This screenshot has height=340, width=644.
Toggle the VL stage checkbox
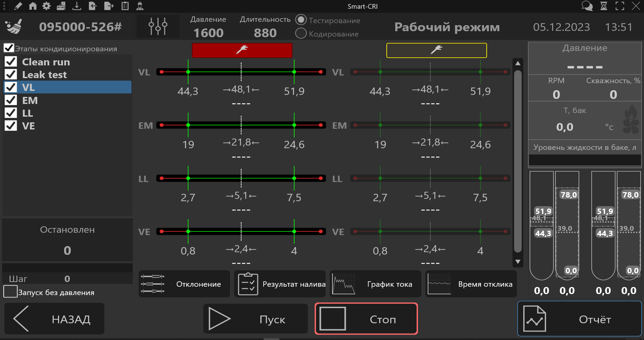tap(11, 87)
